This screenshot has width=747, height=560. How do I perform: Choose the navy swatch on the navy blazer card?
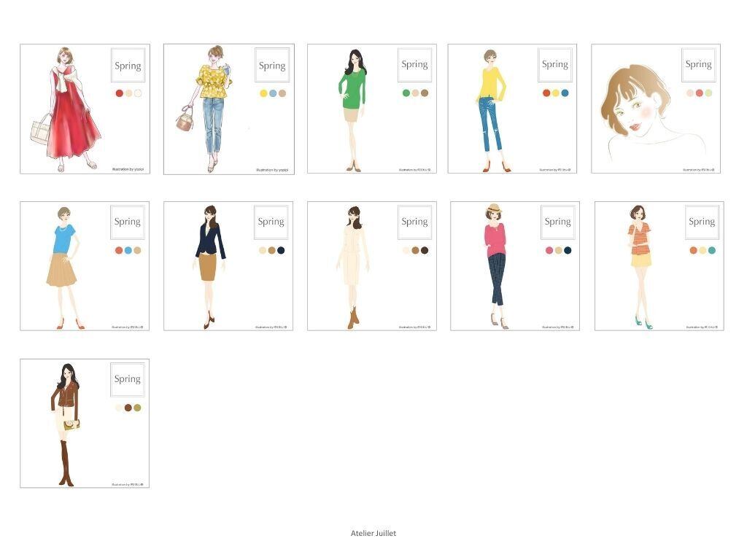(x=281, y=251)
